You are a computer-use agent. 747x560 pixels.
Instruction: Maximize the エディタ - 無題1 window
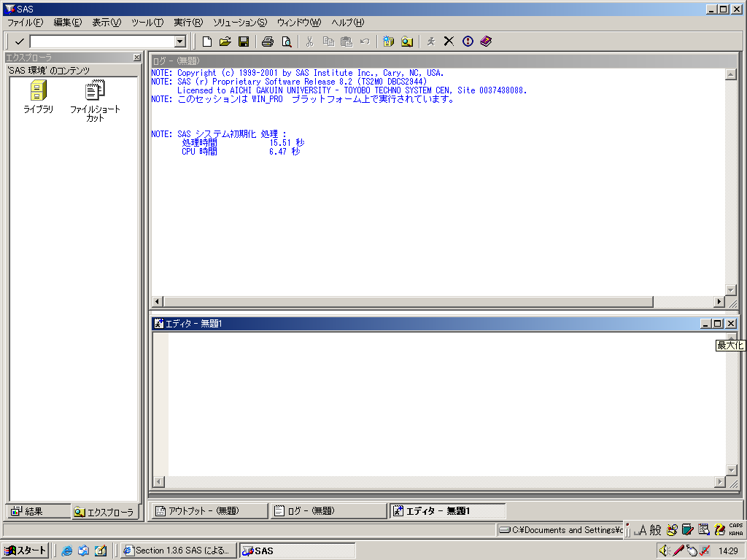718,324
